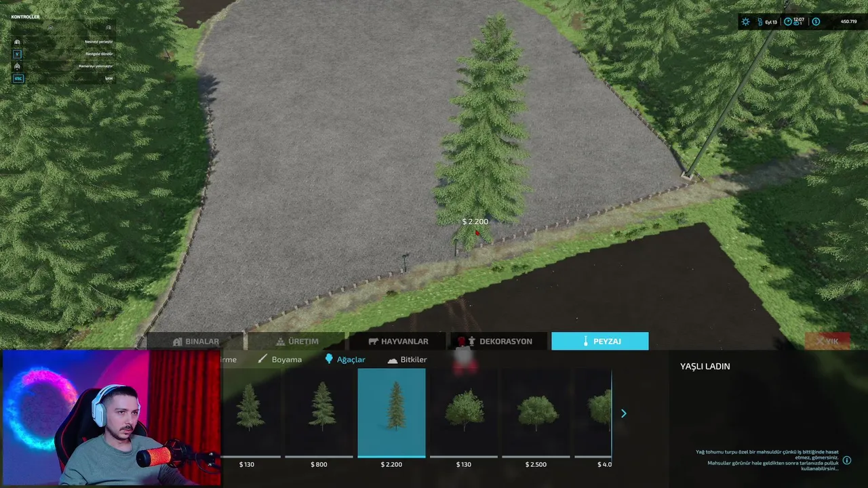Select the highlighted $2.200 old spruce
868x488 pixels.
tap(391, 413)
